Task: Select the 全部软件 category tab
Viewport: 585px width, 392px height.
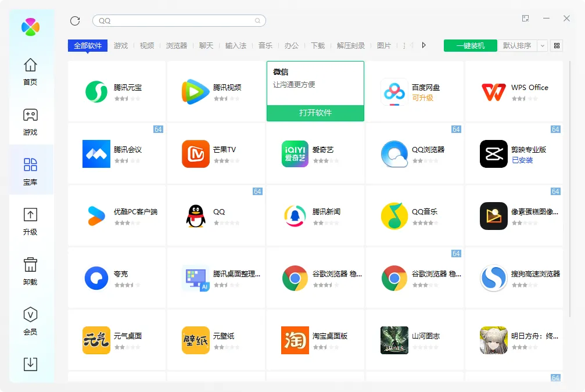Action: 88,45
